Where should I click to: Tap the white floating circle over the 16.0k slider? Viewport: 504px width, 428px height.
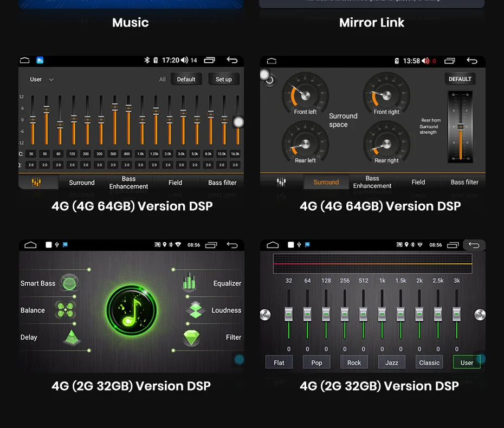click(x=238, y=122)
